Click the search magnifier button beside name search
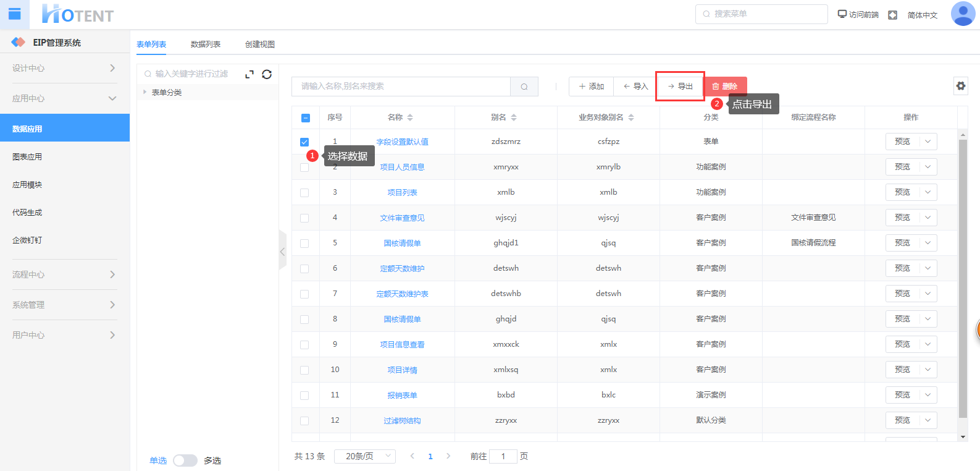 point(524,87)
